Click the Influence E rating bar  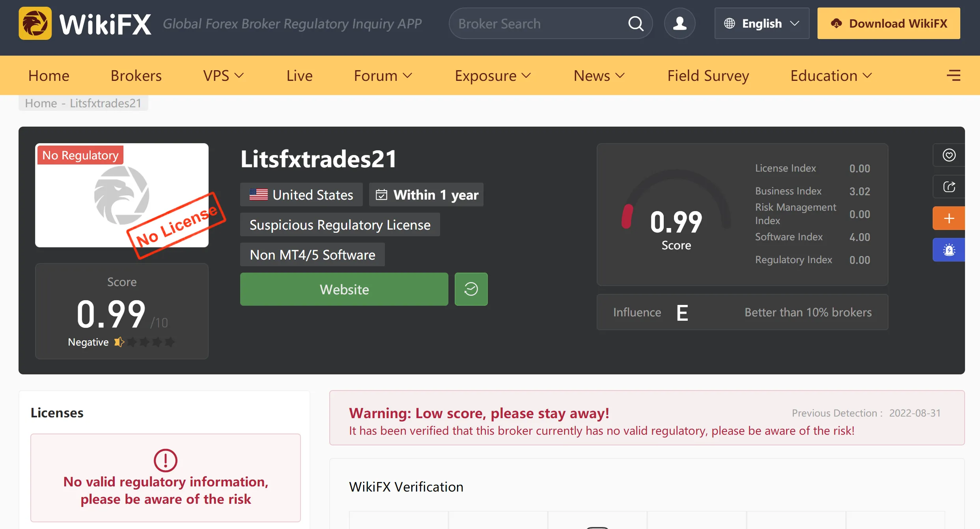coord(742,312)
